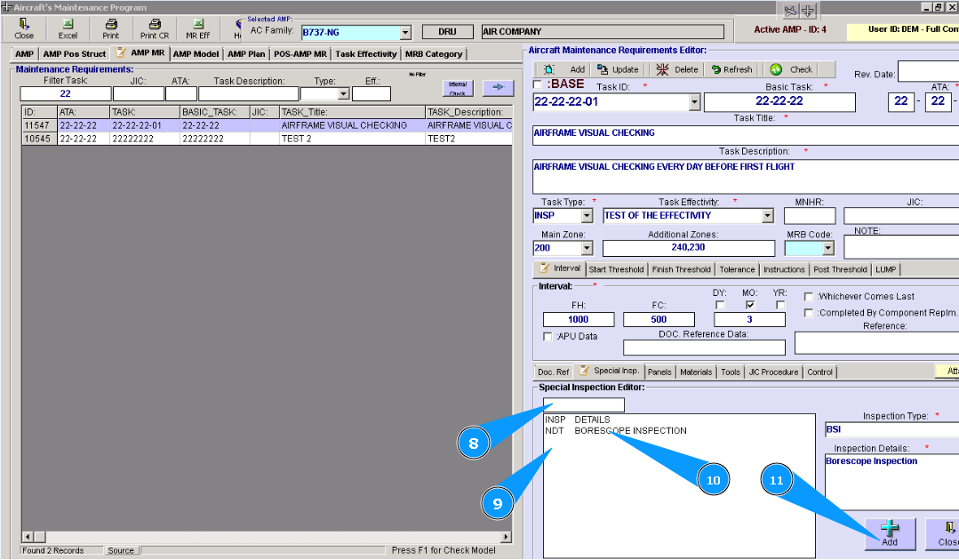959x560 pixels.
Task: Open the JC Procedure tab
Action: [773, 372]
